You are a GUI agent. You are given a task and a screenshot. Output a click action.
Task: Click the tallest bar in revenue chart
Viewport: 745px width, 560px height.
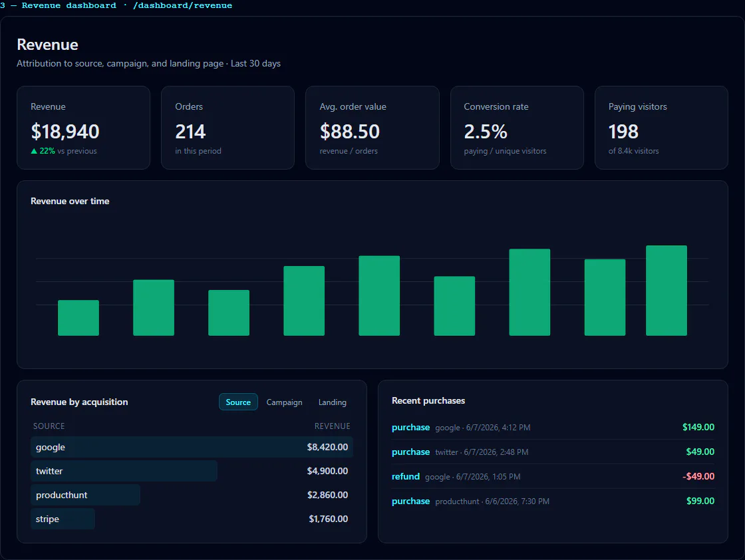coord(666,291)
